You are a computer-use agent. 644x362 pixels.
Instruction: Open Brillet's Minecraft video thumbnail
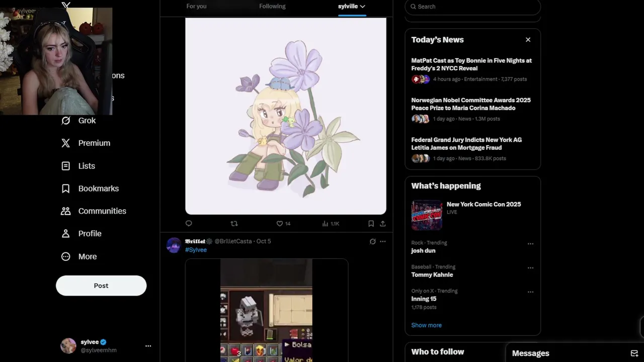click(266, 310)
